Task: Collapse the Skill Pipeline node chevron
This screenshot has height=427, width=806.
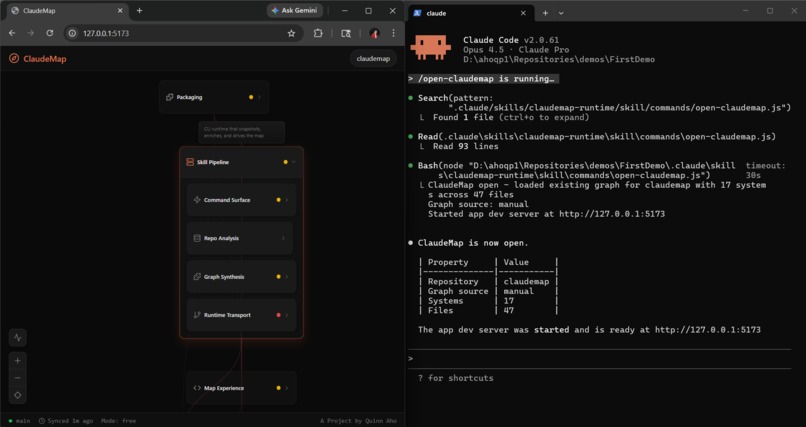Action: 294,162
